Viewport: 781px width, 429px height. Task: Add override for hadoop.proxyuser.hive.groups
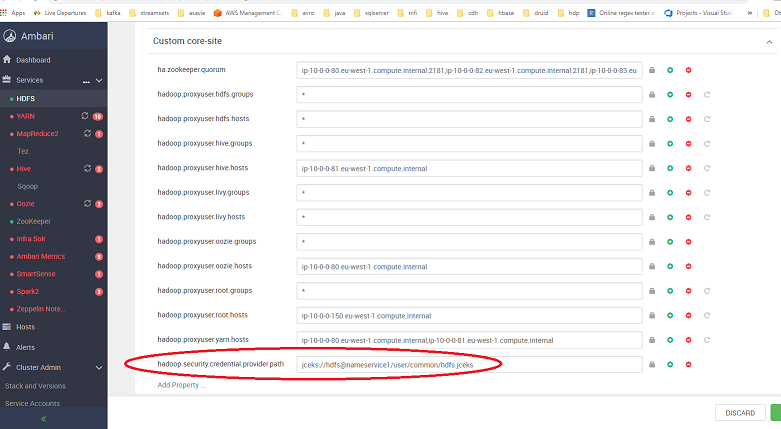670,143
